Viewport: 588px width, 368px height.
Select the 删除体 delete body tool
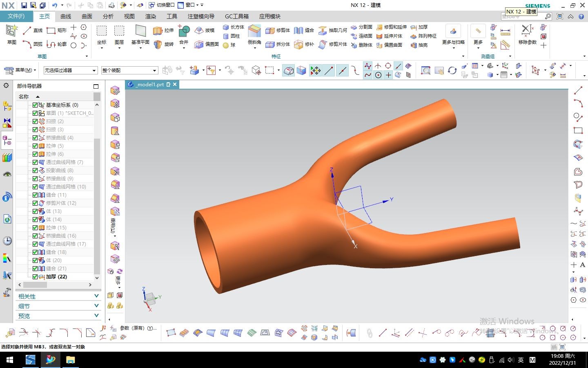tap(362, 45)
